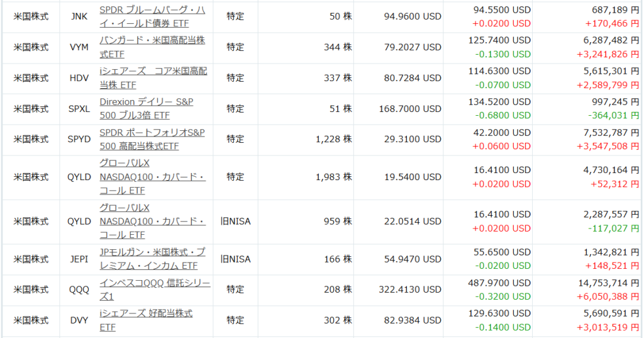Click the -364,031 円 loss value

point(614,116)
